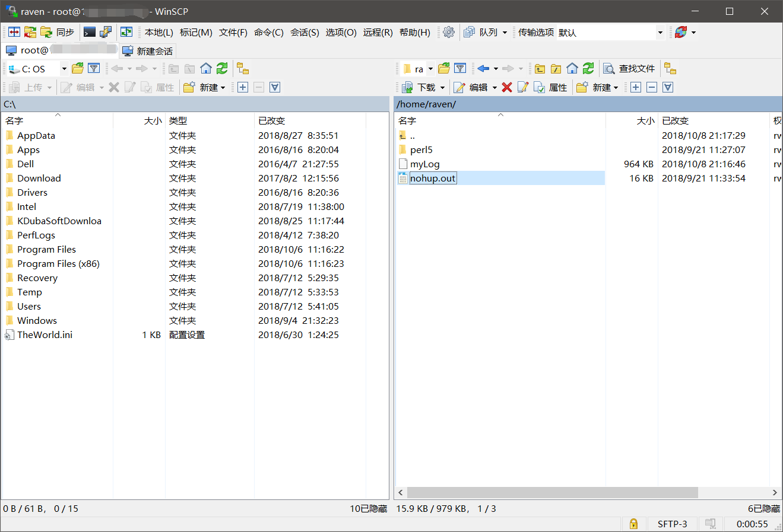Click remote unselect files minus icon
This screenshot has width=783, height=532.
(x=652, y=87)
